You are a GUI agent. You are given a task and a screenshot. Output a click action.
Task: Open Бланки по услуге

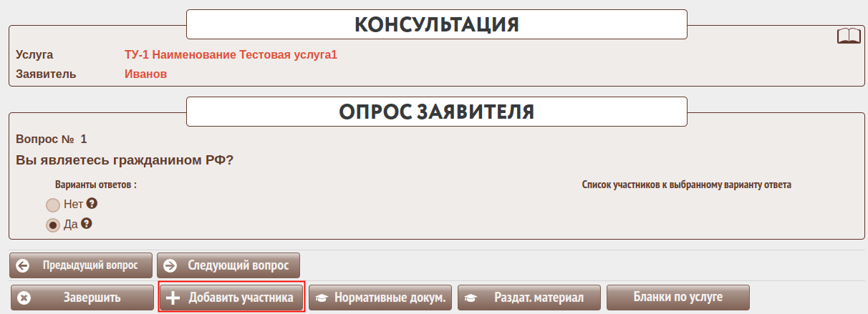677,297
